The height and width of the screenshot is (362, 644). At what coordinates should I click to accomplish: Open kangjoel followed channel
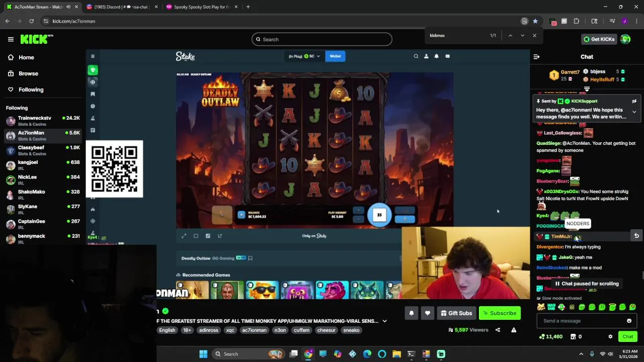(43, 165)
